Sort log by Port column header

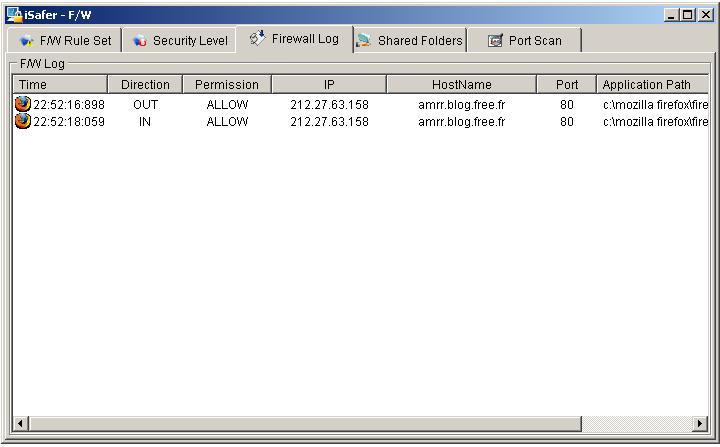(567, 85)
